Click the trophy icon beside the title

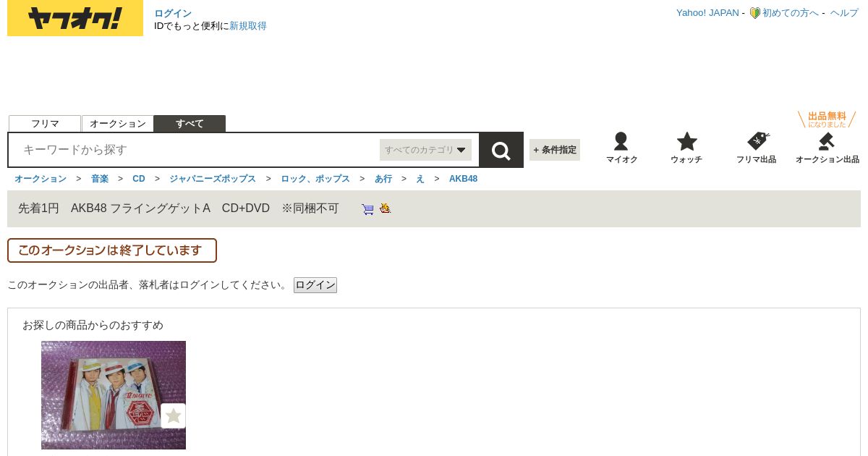coord(386,208)
